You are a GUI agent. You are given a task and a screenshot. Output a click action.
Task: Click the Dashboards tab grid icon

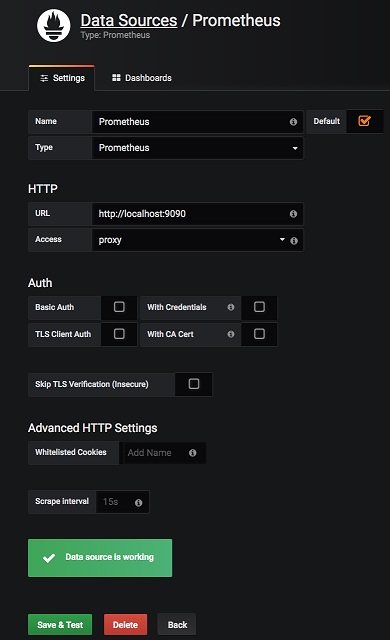point(116,78)
